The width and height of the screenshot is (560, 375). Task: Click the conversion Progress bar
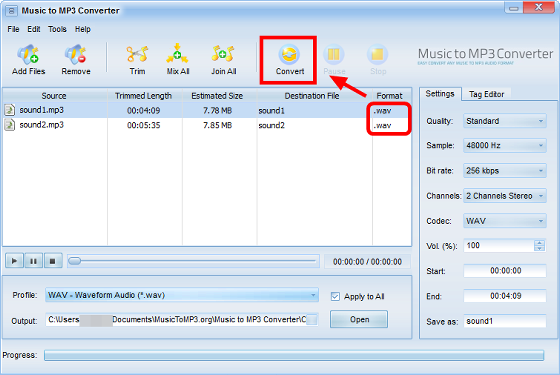coord(294,355)
